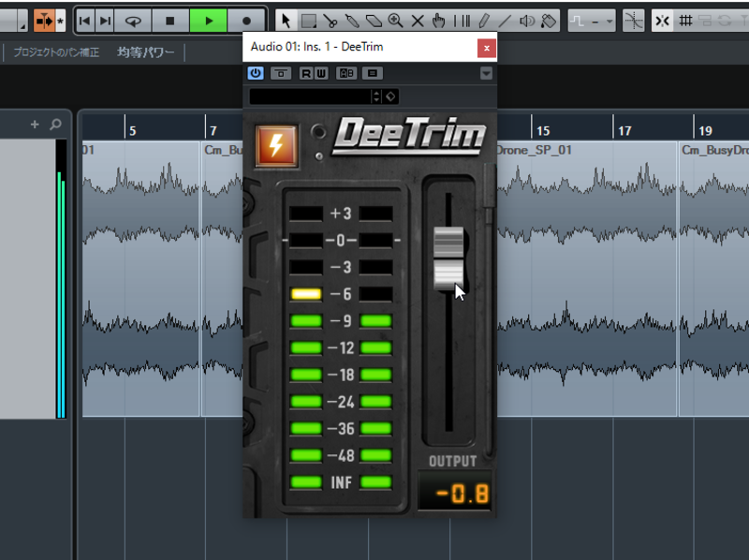Viewport: 749px width, 560px height.
Task: Click the preset up/down stepper arrows
Action: tap(376, 96)
